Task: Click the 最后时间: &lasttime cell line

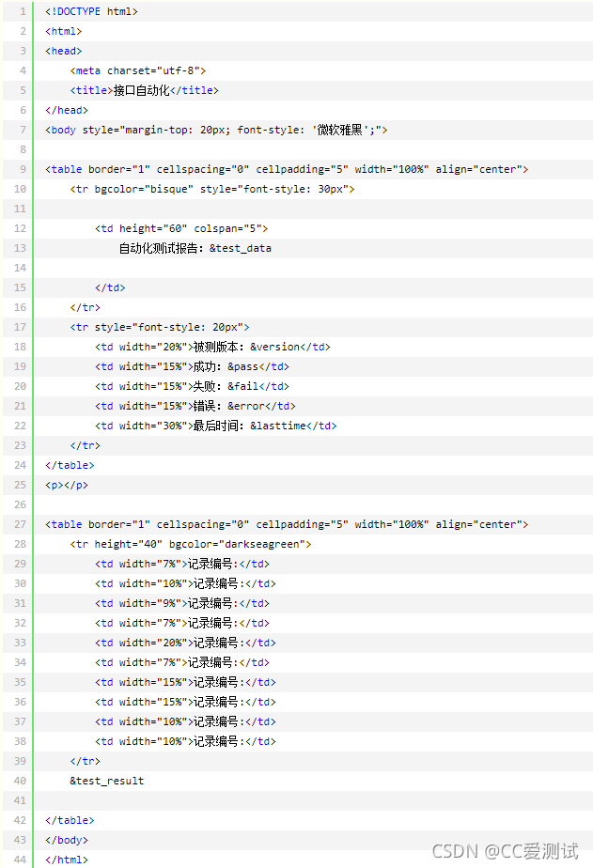Action: tap(216, 426)
